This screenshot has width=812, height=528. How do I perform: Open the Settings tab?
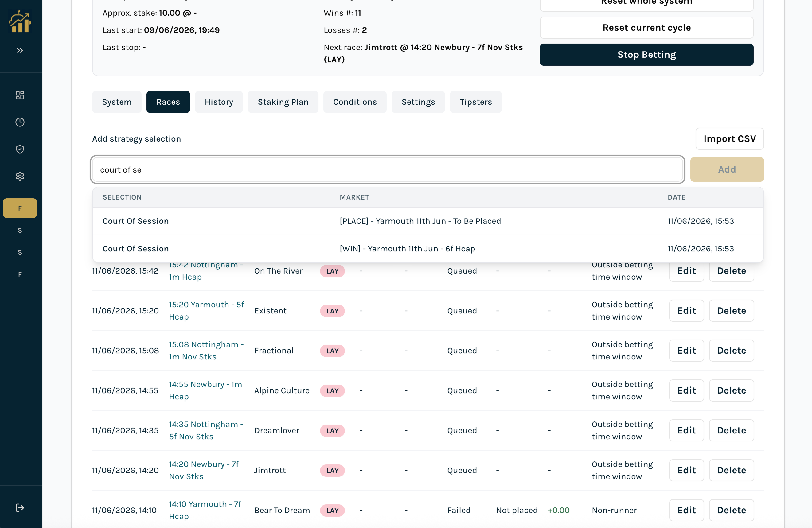click(418, 102)
